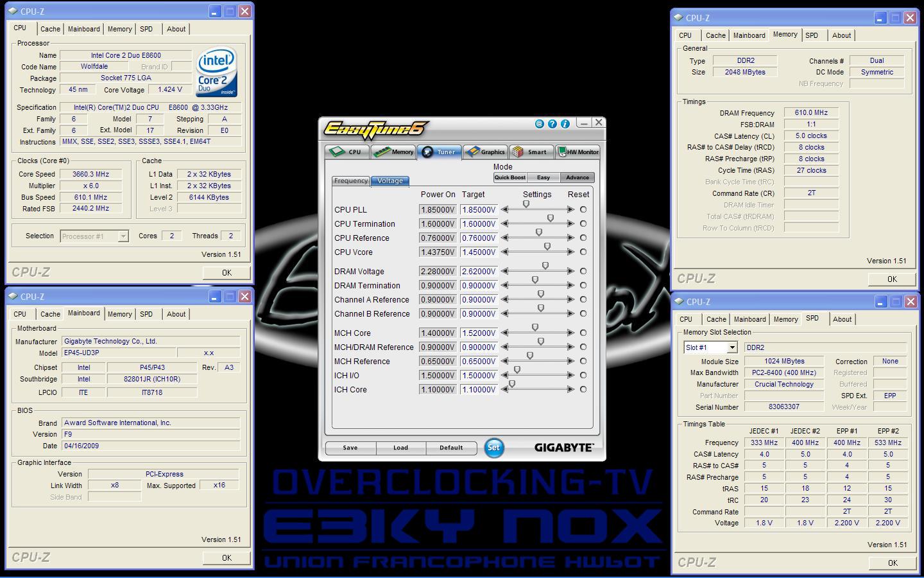This screenshot has height=578, width=924.
Task: Open the EasyTune6 HW Monitor tab
Action: point(577,152)
